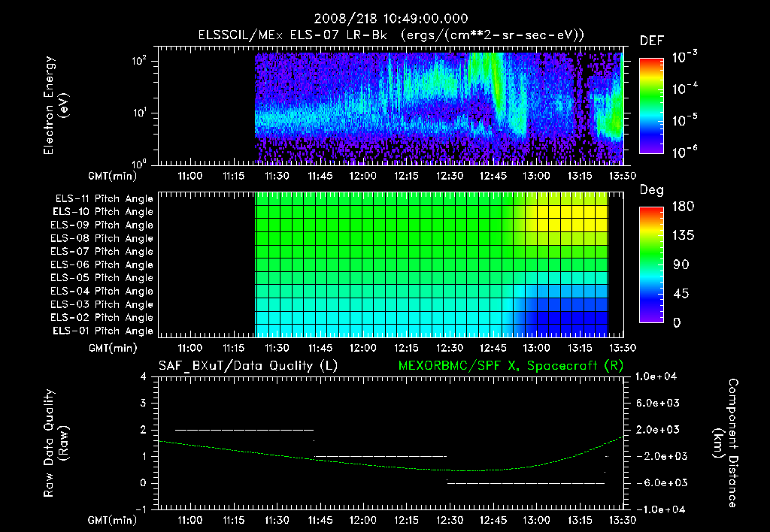The height and width of the screenshot is (532, 770).
Task: Click the 11:30 tick under the spectrogram
Action: click(277, 176)
